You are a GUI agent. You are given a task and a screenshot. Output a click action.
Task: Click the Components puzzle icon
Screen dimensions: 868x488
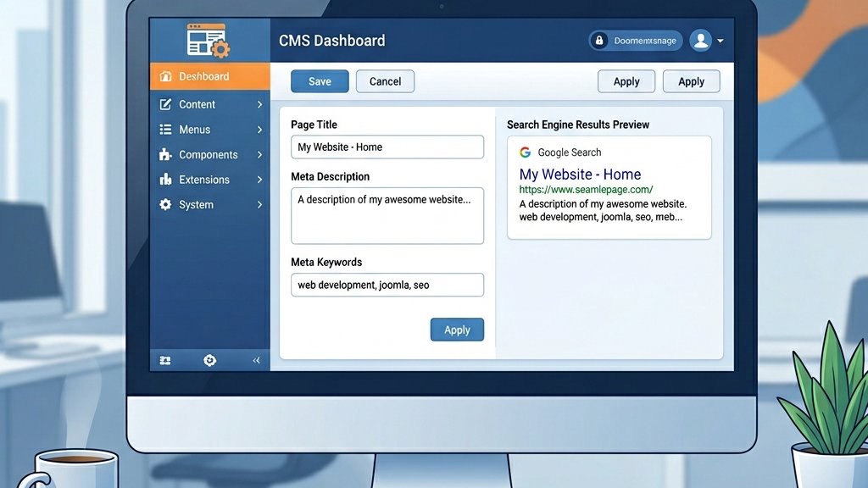[x=165, y=155]
